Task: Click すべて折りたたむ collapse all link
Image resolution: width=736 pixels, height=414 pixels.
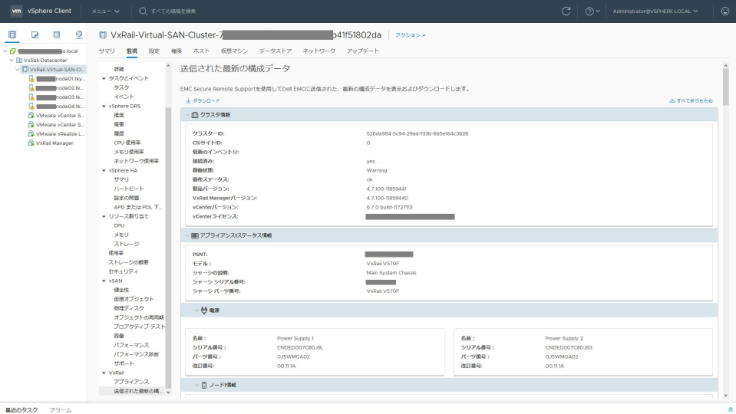Action: [691, 101]
